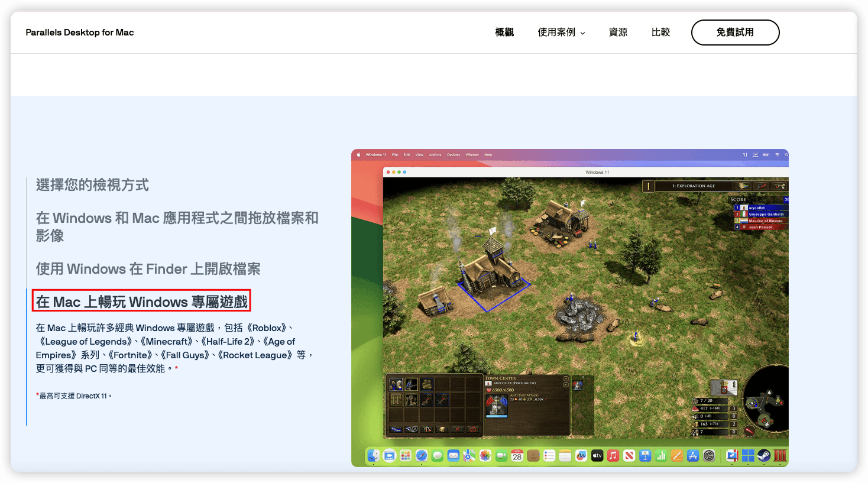The height and width of the screenshot is (483, 868).
Task: Open Mail from the pictured dock
Action: (454, 456)
